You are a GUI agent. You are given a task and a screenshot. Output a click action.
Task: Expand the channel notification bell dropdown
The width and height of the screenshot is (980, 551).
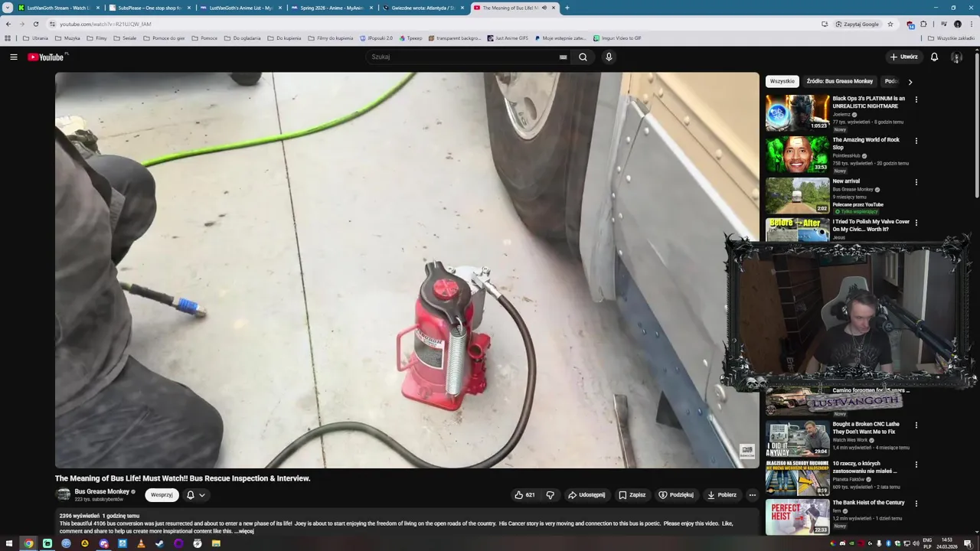pyautogui.click(x=196, y=495)
